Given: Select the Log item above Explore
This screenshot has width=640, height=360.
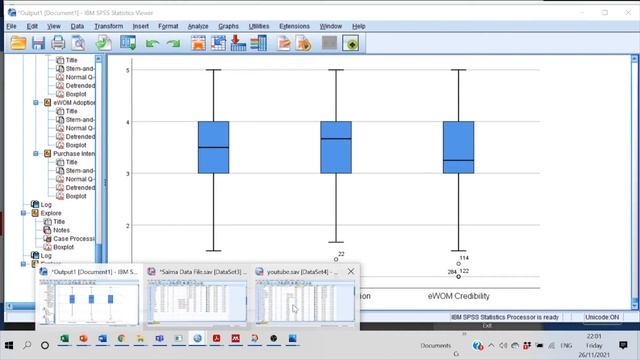Looking at the screenshot, I should 46,204.
